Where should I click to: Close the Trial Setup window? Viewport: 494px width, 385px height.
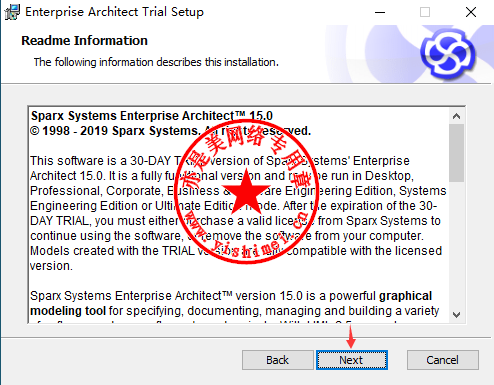click(x=471, y=12)
